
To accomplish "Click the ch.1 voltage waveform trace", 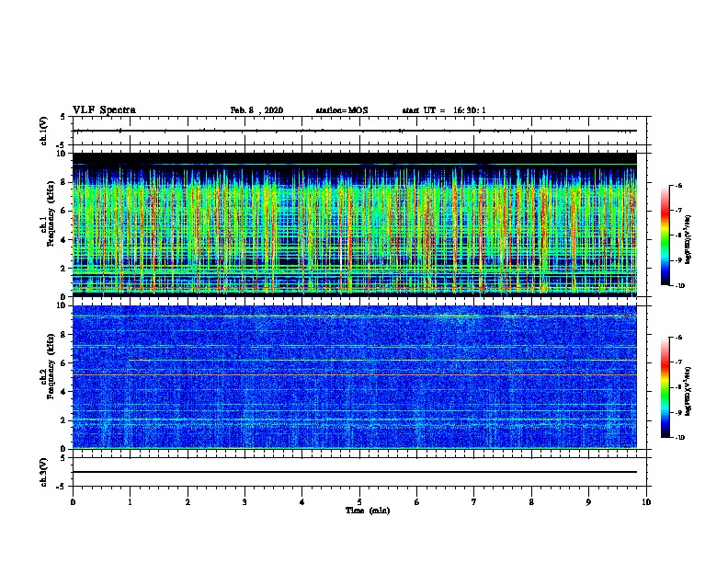I will (355, 131).
